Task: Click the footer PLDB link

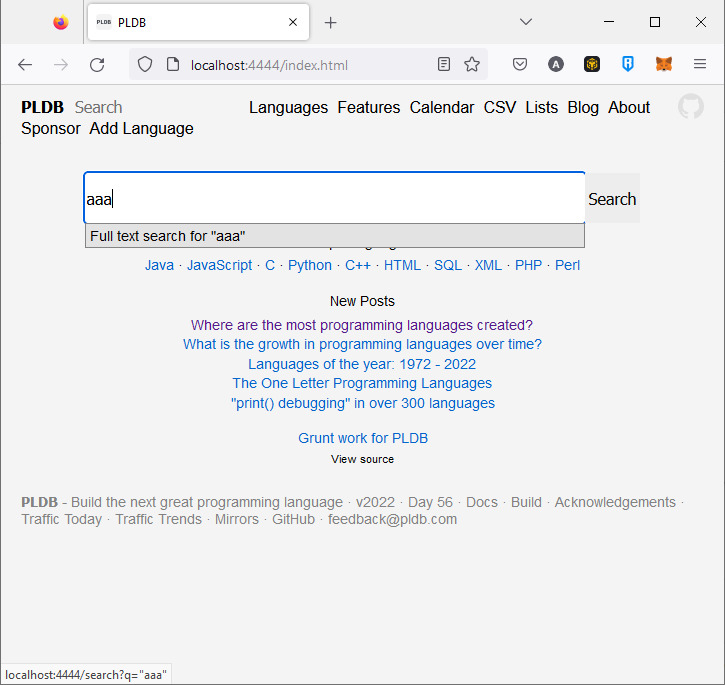Action: click(x=39, y=502)
